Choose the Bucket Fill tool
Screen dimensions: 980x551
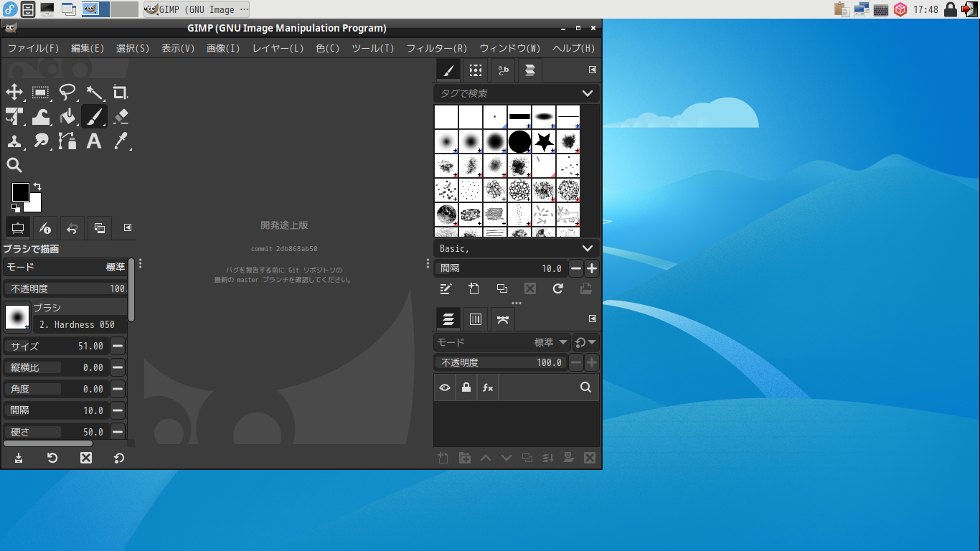click(67, 116)
